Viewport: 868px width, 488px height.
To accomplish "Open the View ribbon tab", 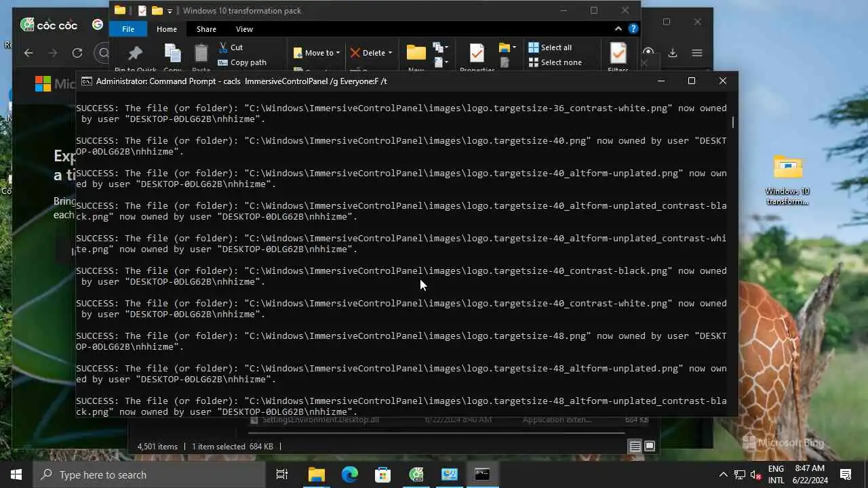I will point(244,29).
